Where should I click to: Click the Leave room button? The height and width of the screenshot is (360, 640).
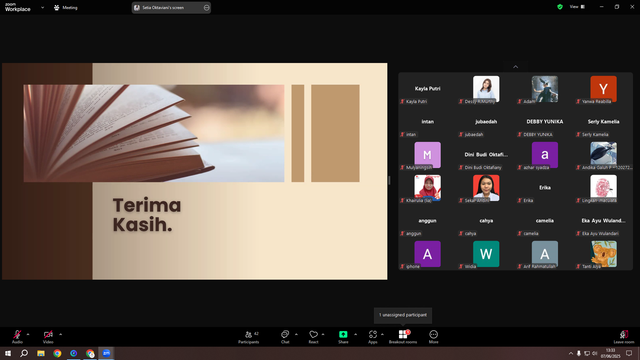[624, 337]
